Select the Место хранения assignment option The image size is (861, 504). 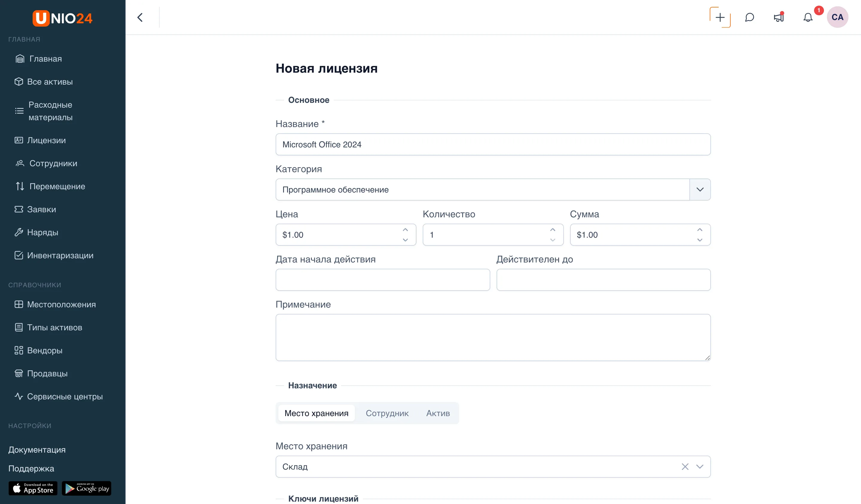pyautogui.click(x=316, y=413)
